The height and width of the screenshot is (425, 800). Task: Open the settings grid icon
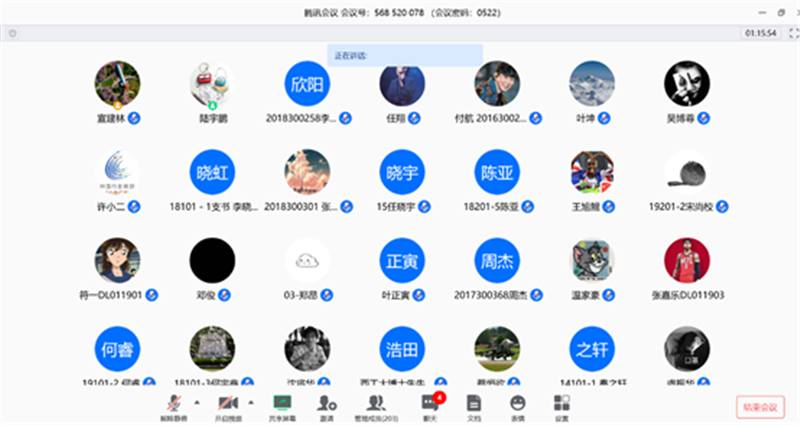(562, 408)
